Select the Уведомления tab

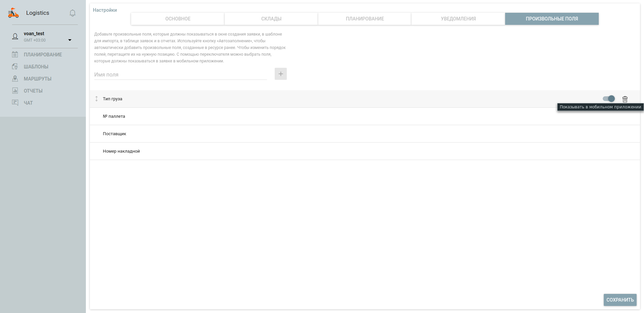(458, 19)
